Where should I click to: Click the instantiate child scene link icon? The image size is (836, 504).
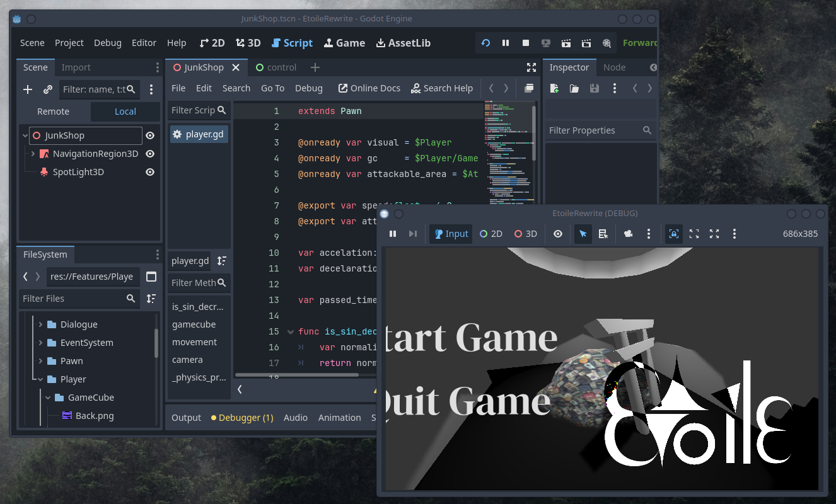point(48,89)
